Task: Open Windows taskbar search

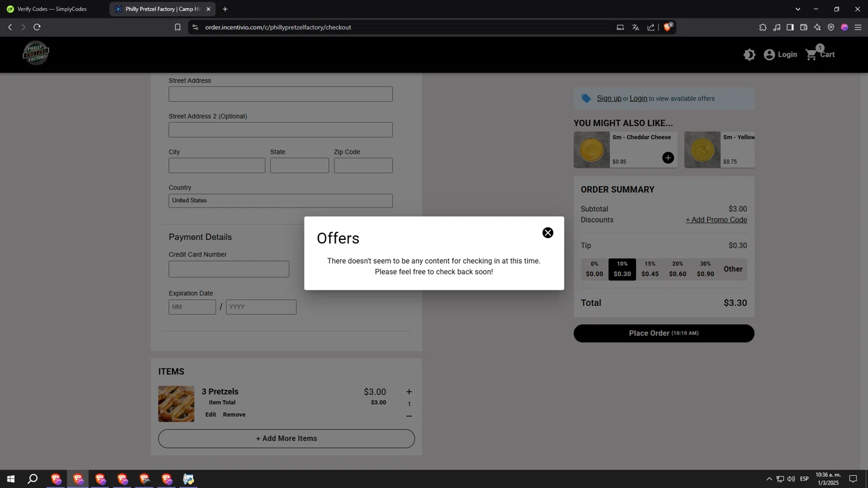Action: (x=33, y=479)
